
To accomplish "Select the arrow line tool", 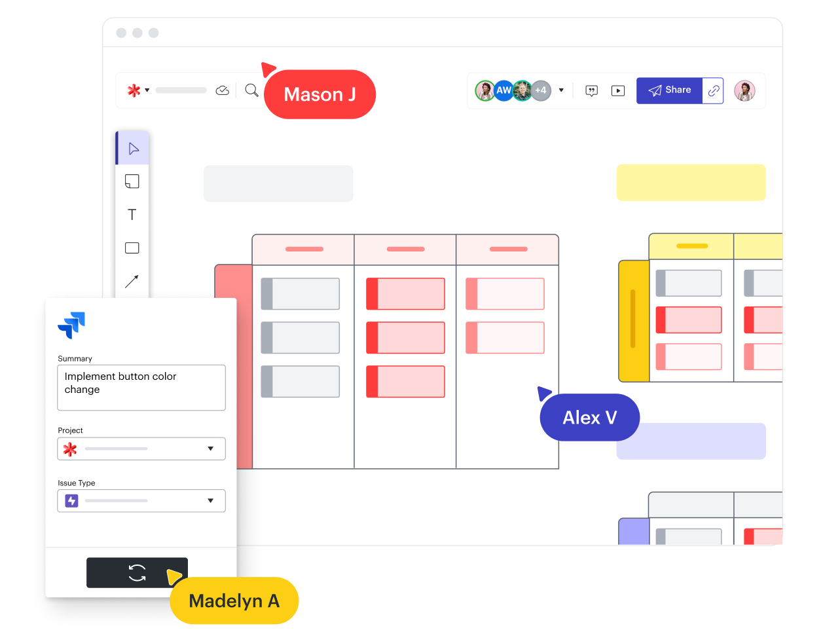I will pos(132,281).
